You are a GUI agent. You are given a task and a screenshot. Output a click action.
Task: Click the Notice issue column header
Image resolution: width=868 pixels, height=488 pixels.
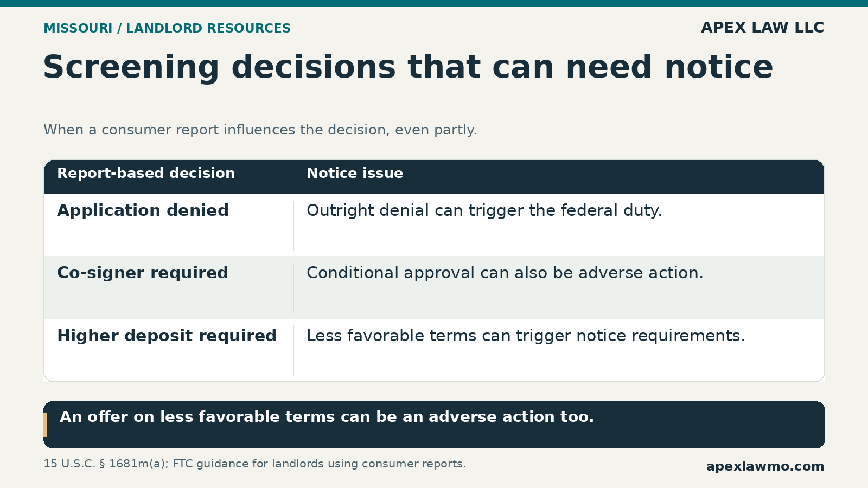[x=355, y=174]
